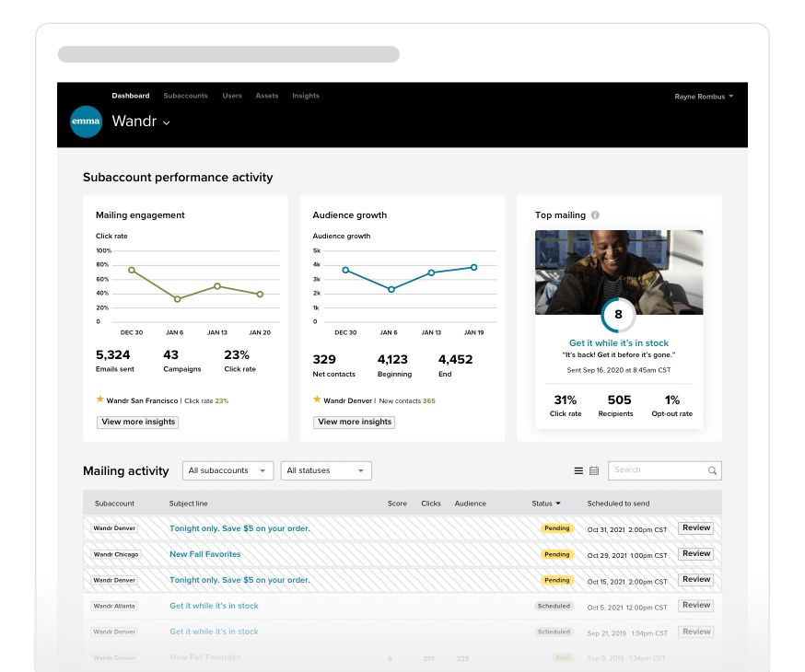Open the All statuses dropdown
The image size is (805, 672).
[x=326, y=469]
